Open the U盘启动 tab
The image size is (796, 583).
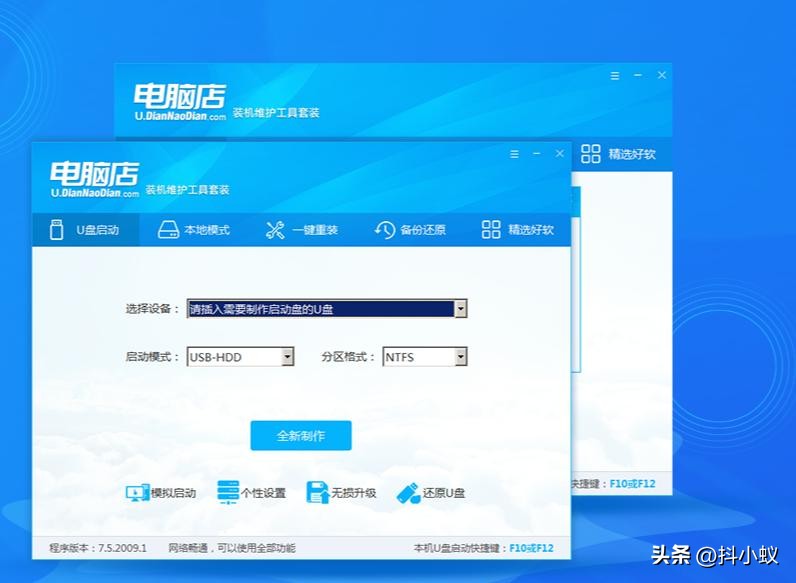(x=85, y=230)
